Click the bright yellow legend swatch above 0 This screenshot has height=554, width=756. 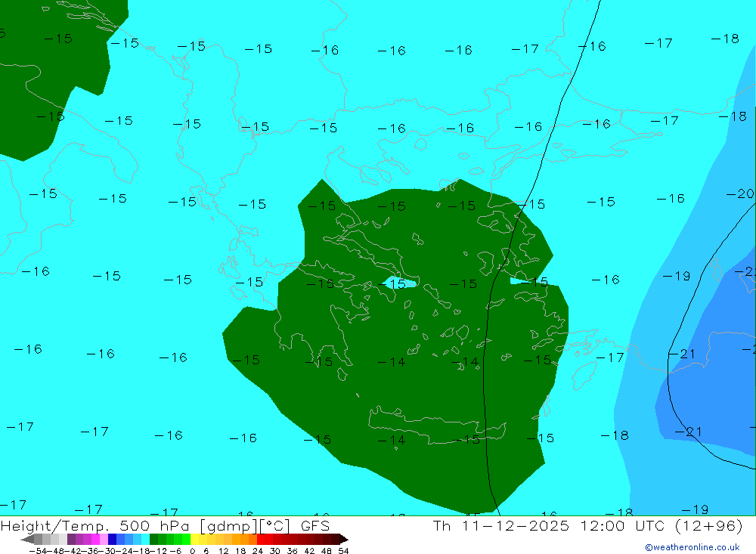coord(194,539)
